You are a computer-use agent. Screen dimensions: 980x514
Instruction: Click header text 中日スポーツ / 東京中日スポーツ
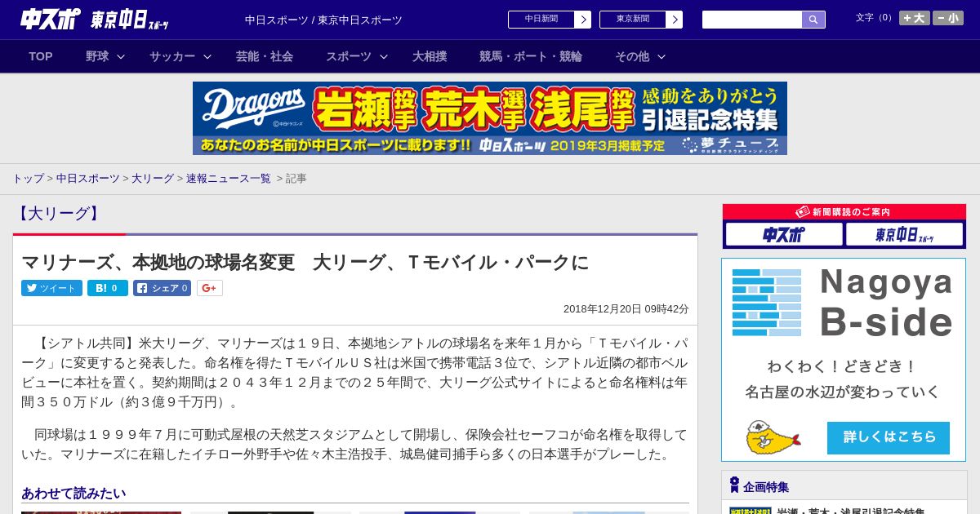pyautogui.click(x=323, y=20)
